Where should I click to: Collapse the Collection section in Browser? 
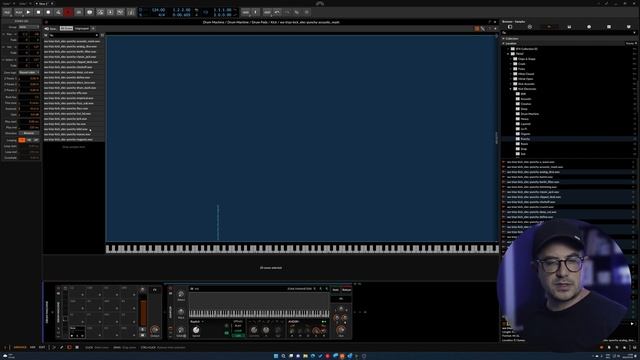pos(504,38)
